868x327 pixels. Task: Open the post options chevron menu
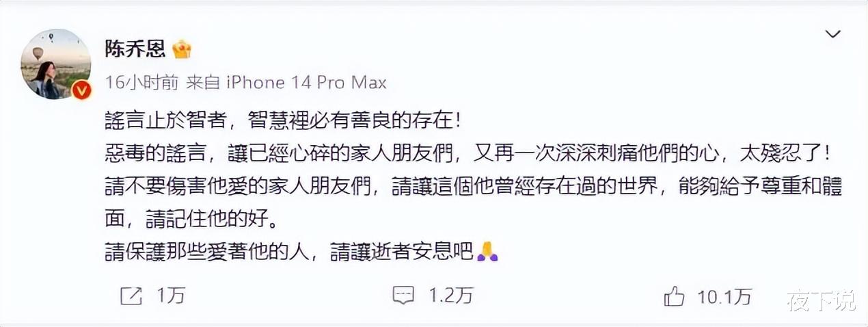832,34
